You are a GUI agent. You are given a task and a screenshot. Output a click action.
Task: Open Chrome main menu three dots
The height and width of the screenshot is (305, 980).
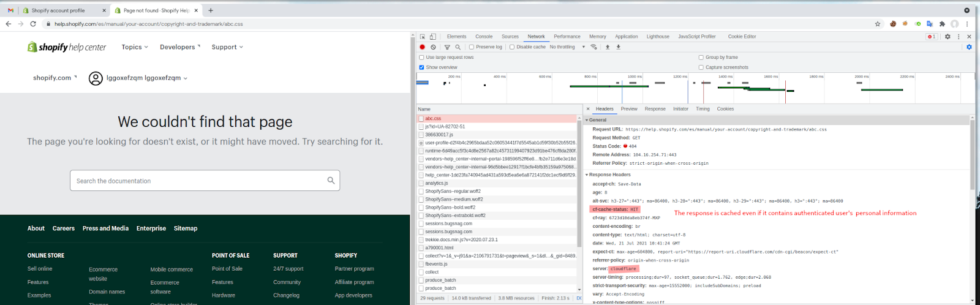967,24
